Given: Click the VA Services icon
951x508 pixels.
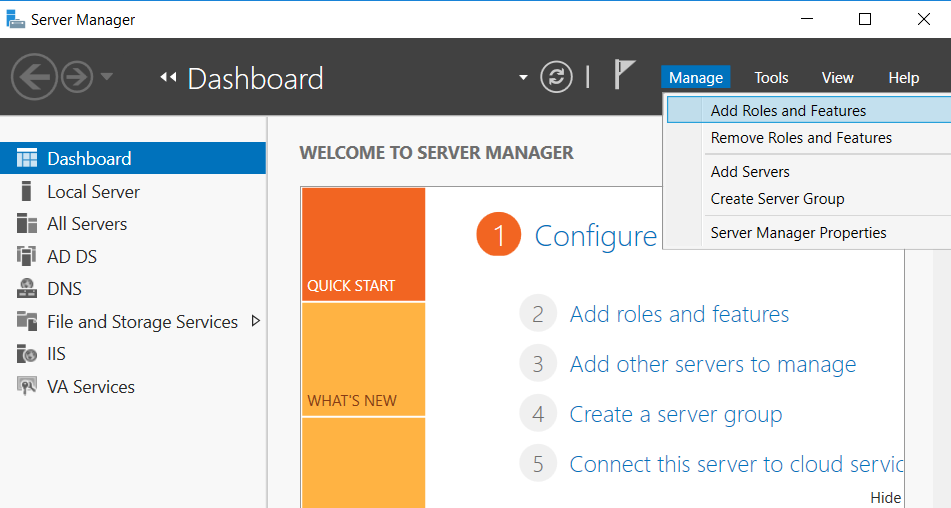Looking at the screenshot, I should click(27, 386).
